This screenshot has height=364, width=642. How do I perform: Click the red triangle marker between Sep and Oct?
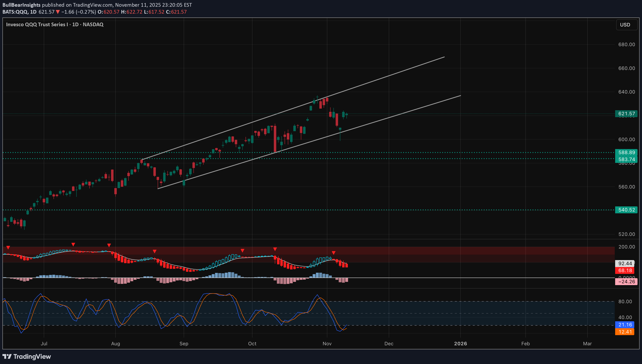[x=242, y=251]
